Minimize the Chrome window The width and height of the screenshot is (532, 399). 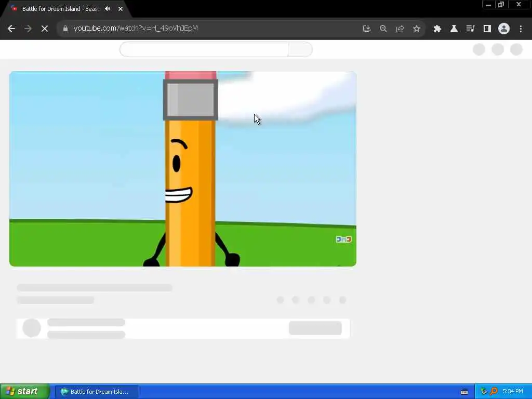click(488, 5)
